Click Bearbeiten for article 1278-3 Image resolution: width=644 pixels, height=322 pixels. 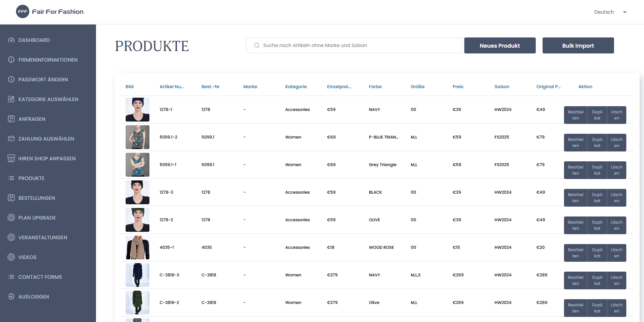tap(575, 198)
